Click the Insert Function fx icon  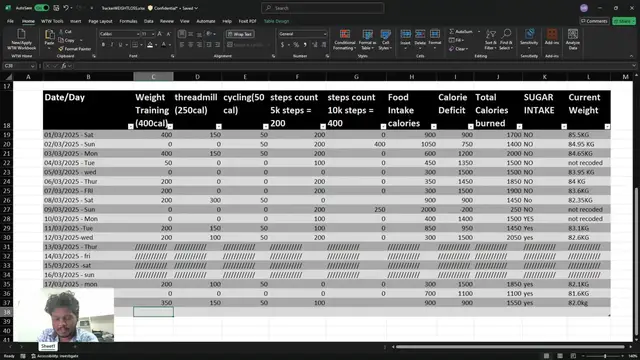click(64, 66)
